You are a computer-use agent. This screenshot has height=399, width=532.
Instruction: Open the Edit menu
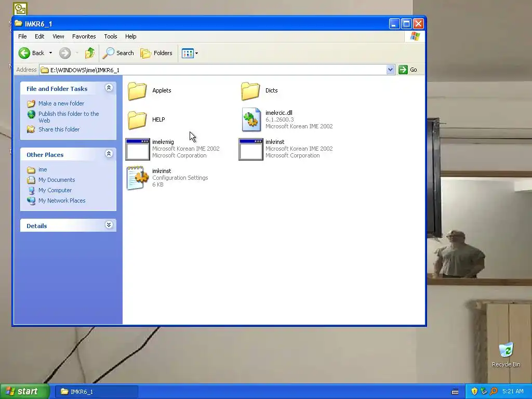pos(39,36)
